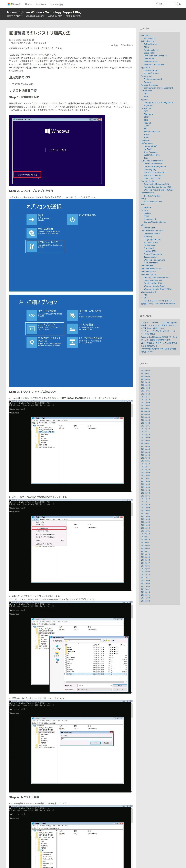The height and width of the screenshot is (868, 186).
Task: Open 組織紹介ブログ (Windows Commercial) link
Action: 158,304
